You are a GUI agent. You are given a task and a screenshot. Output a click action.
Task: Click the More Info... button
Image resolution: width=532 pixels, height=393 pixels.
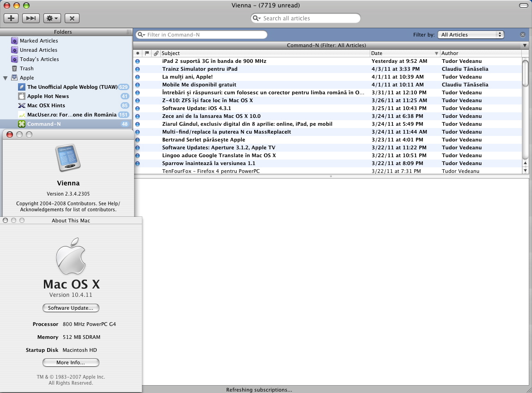coord(71,362)
